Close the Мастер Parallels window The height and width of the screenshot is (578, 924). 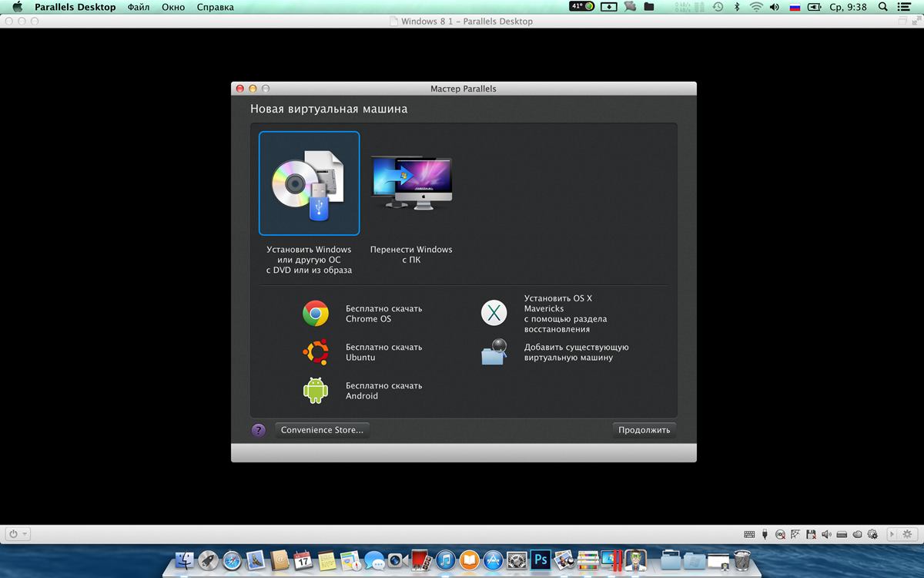240,89
